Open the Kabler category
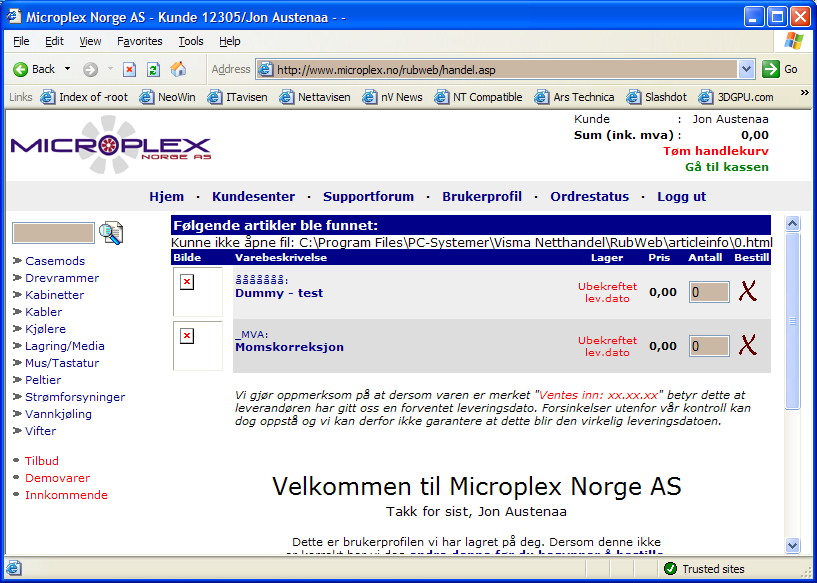This screenshot has height=583, width=817. (44, 312)
